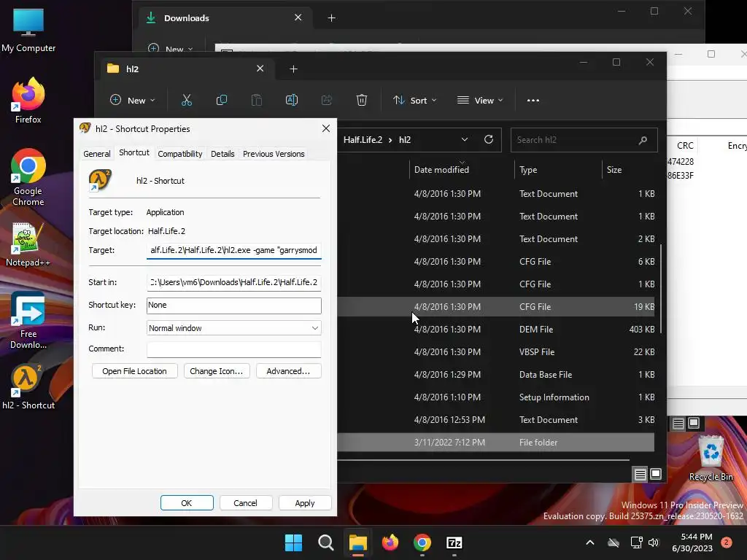Expand New dropdown in Downloads window
The height and width of the screenshot is (560, 747).
tap(171, 49)
